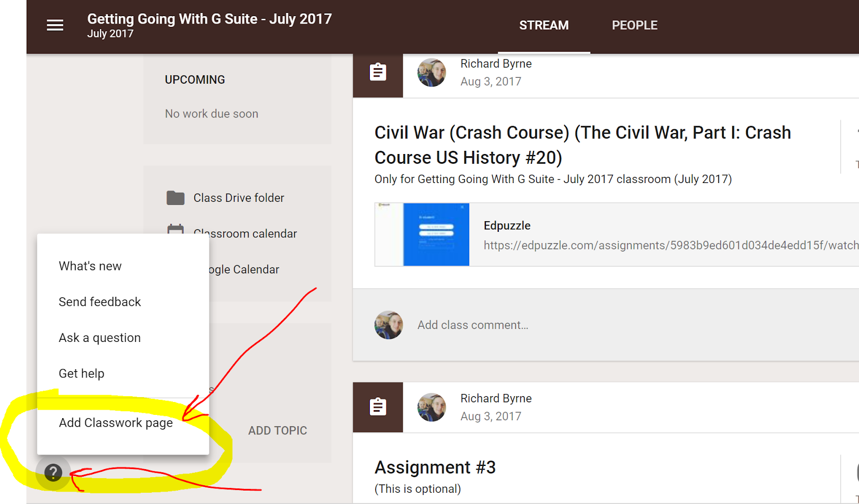The image size is (859, 504).
Task: Open the Class Drive folder
Action: pos(238,198)
